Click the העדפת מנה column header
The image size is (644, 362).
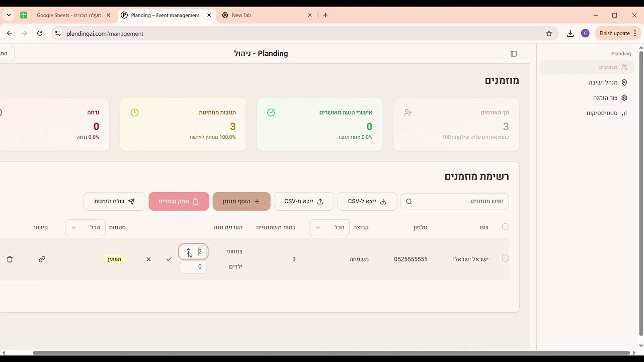click(228, 228)
